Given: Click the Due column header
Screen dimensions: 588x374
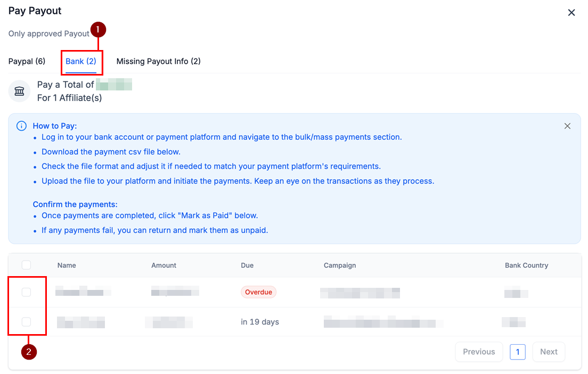Looking at the screenshot, I should pyautogui.click(x=247, y=265).
